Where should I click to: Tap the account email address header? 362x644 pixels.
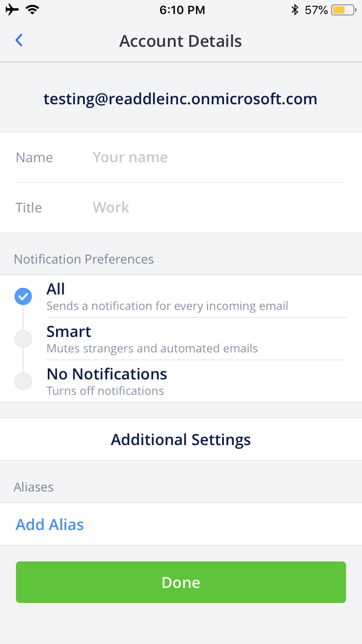181,99
